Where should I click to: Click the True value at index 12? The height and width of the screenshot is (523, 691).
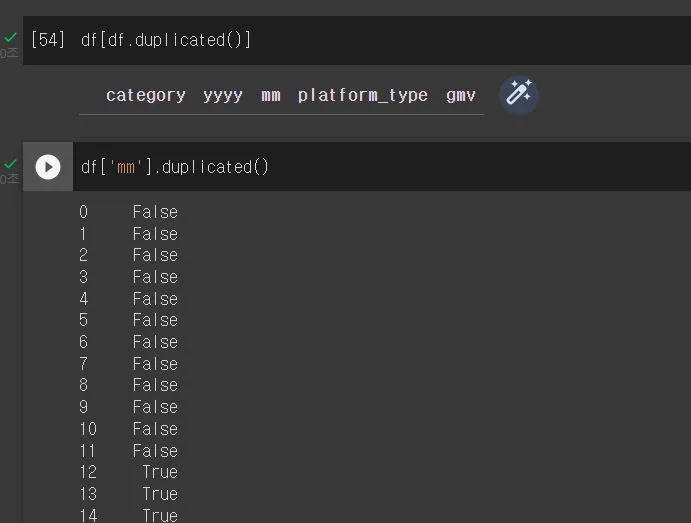pyautogui.click(x=160, y=472)
